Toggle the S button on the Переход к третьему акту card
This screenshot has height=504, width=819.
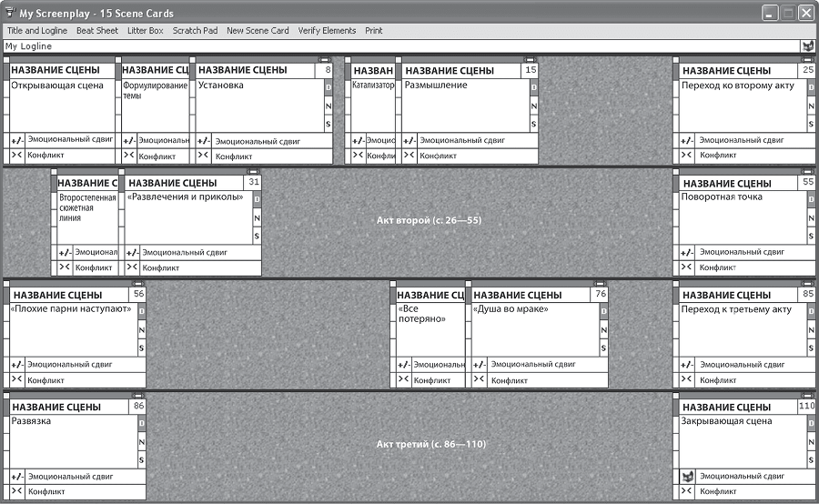click(x=811, y=348)
